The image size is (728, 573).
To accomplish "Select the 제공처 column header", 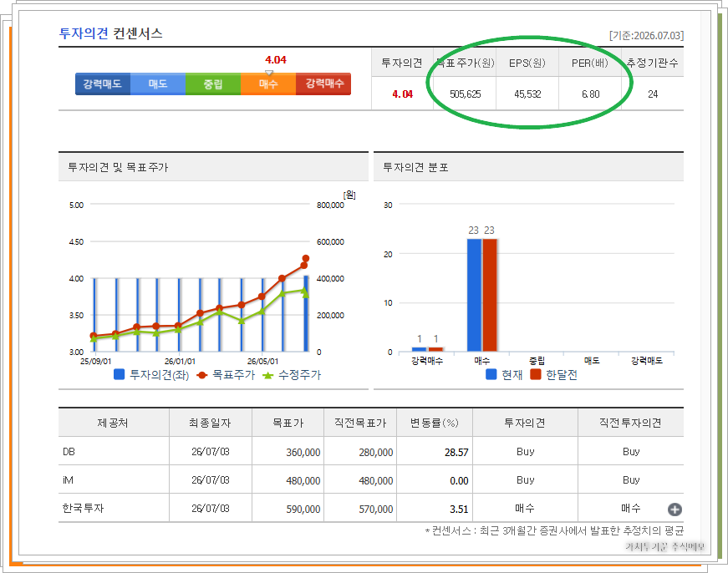I will (114, 423).
